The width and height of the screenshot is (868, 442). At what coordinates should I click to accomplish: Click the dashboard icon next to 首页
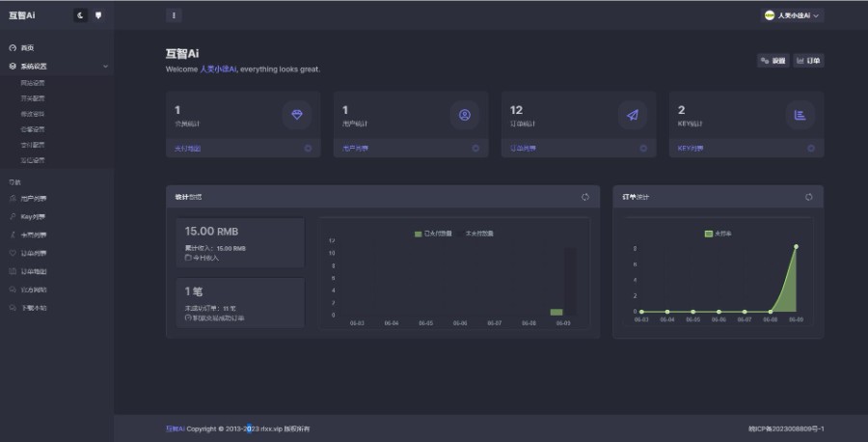pyautogui.click(x=13, y=48)
